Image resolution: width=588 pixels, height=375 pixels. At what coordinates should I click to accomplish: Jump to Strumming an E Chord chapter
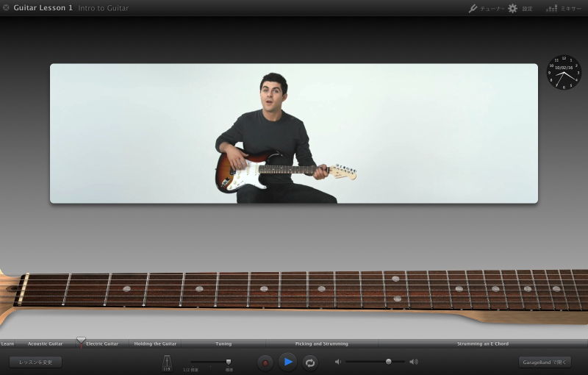pos(482,343)
